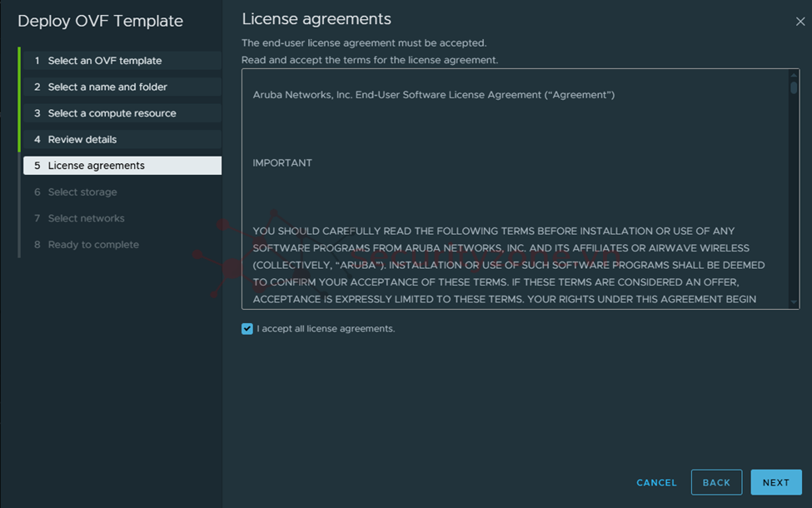812x508 pixels.
Task: Click the license text scroll down arrow
Action: click(x=794, y=302)
